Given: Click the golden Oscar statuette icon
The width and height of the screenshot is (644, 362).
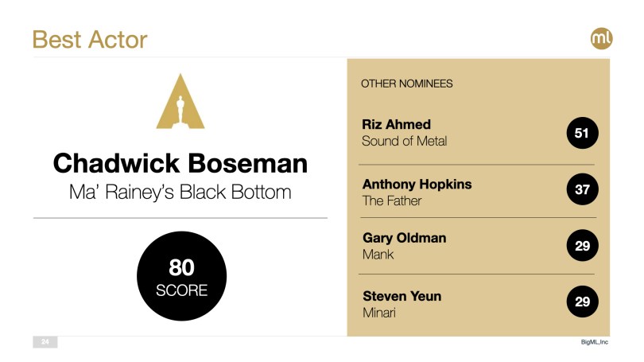Looking at the screenshot, I should [180, 102].
